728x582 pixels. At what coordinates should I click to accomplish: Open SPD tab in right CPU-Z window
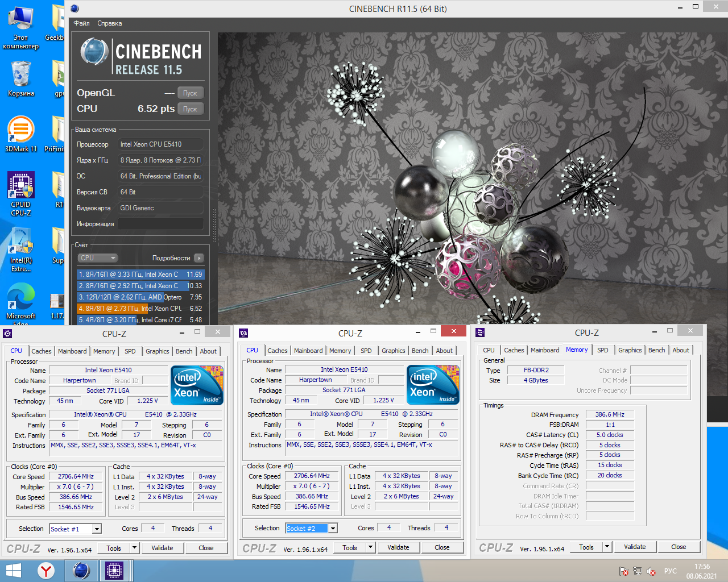point(603,350)
